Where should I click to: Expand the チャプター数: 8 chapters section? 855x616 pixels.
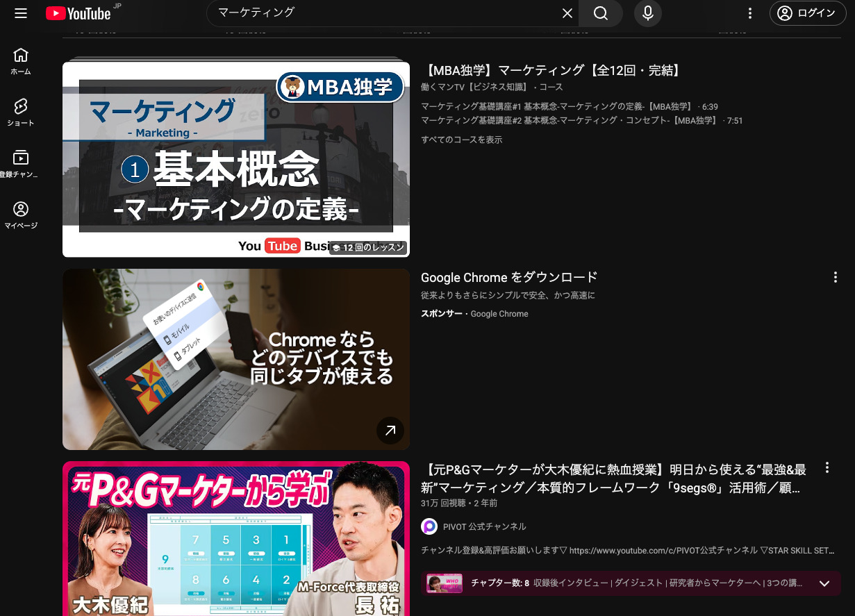[x=824, y=583]
